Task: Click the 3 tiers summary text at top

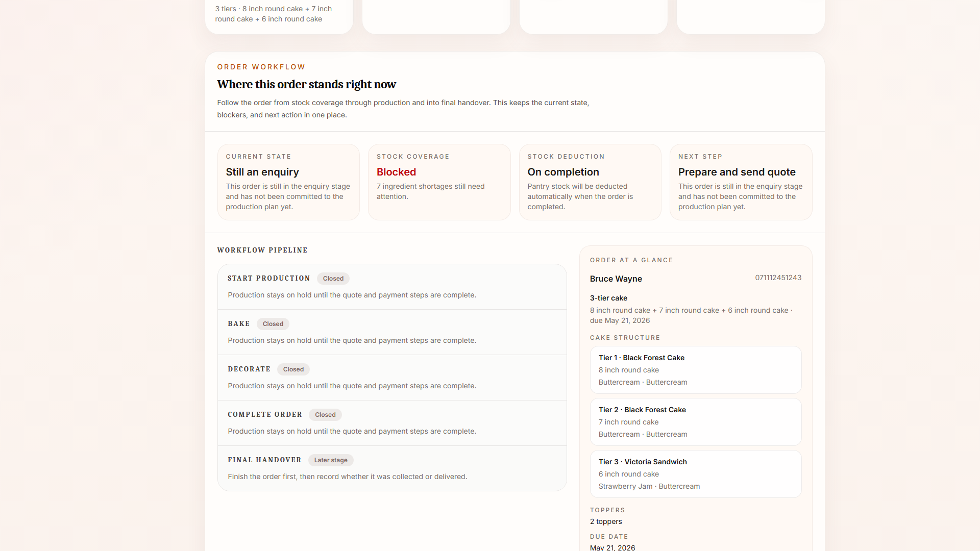Action: [274, 14]
